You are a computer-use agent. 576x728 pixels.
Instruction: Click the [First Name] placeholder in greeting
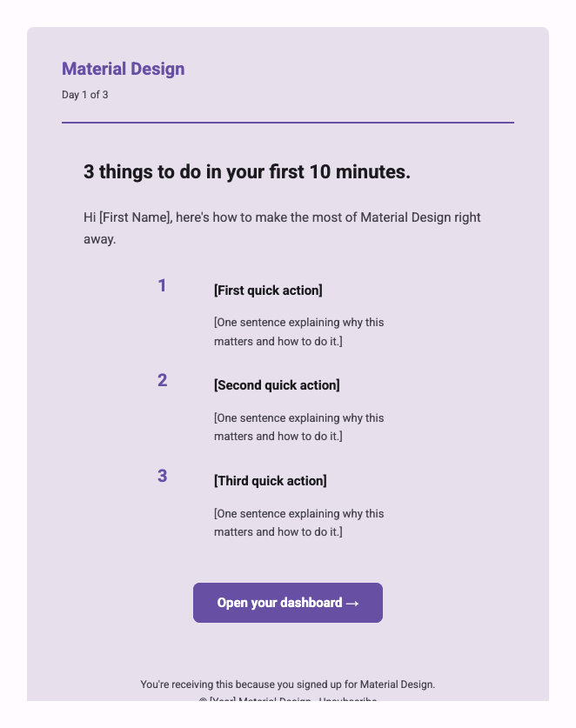coord(136,217)
